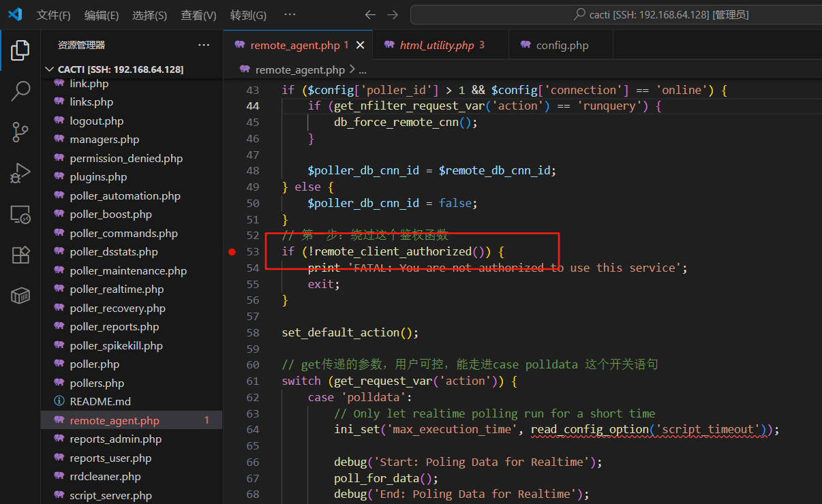Open the Explorer panel more actions menu
The height and width of the screenshot is (504, 822).
tap(204, 45)
